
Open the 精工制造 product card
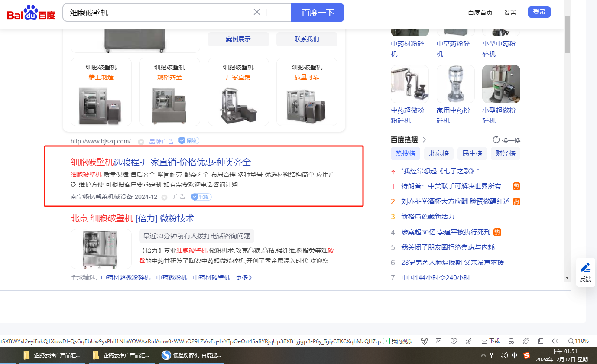point(101,92)
